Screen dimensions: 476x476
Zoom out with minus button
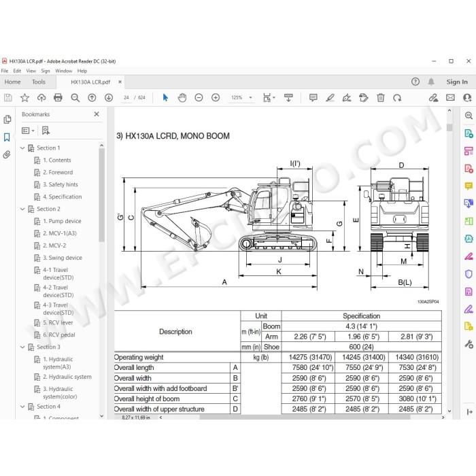[x=199, y=97]
